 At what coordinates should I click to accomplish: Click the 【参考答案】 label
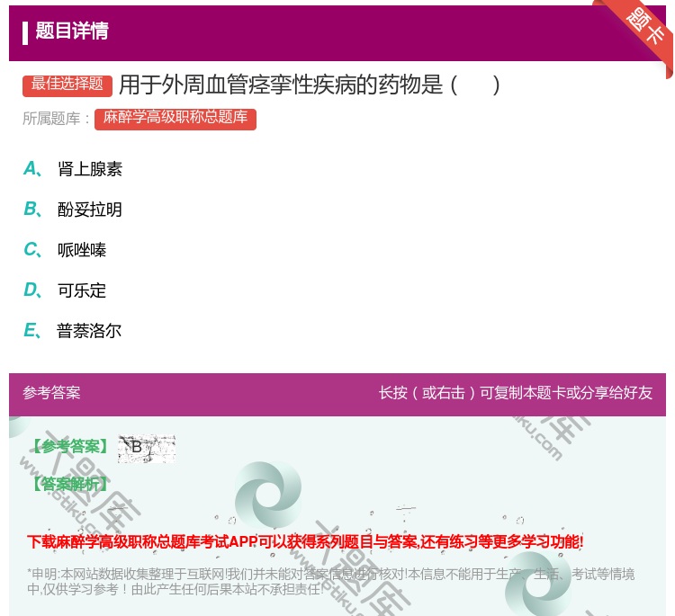pyautogui.click(x=71, y=447)
